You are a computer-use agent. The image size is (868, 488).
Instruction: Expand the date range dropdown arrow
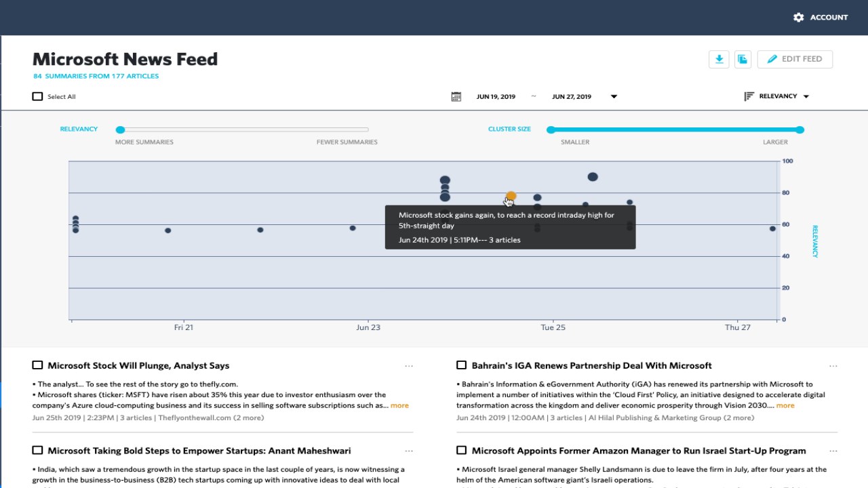click(x=614, y=96)
